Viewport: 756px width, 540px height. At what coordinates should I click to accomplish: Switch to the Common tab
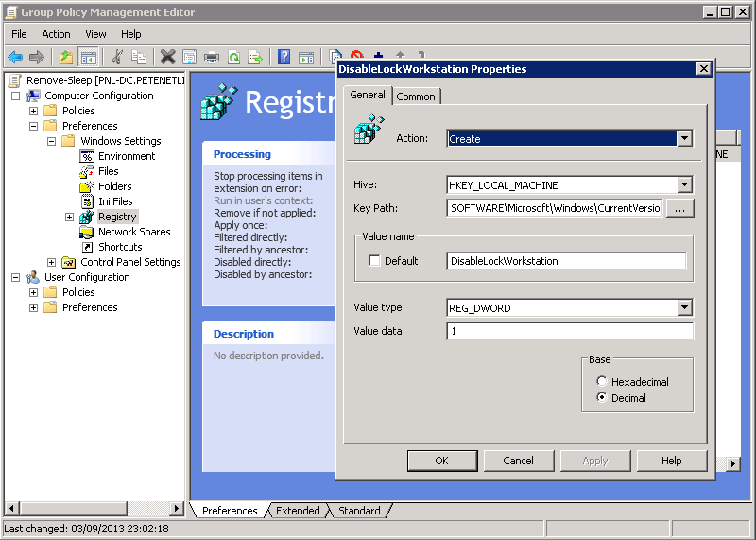[416, 96]
